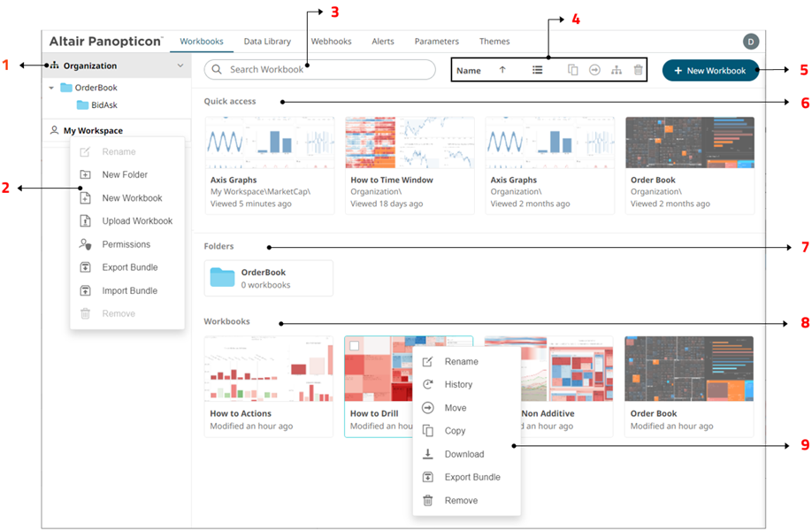Open the How to Actions workbook
812x531 pixels.
pos(269,387)
